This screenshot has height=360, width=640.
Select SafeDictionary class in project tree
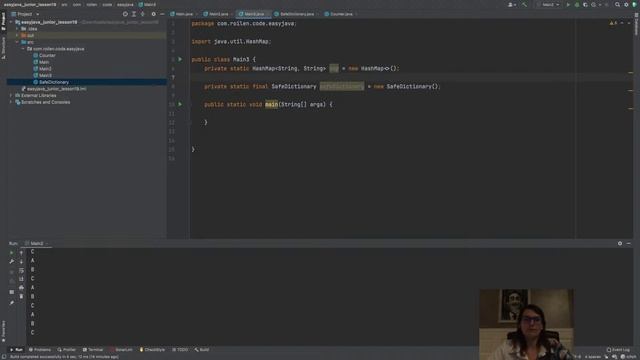point(51,82)
